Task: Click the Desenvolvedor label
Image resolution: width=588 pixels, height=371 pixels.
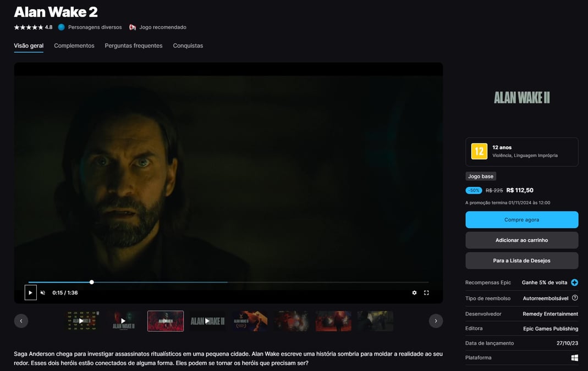Action: (483, 314)
